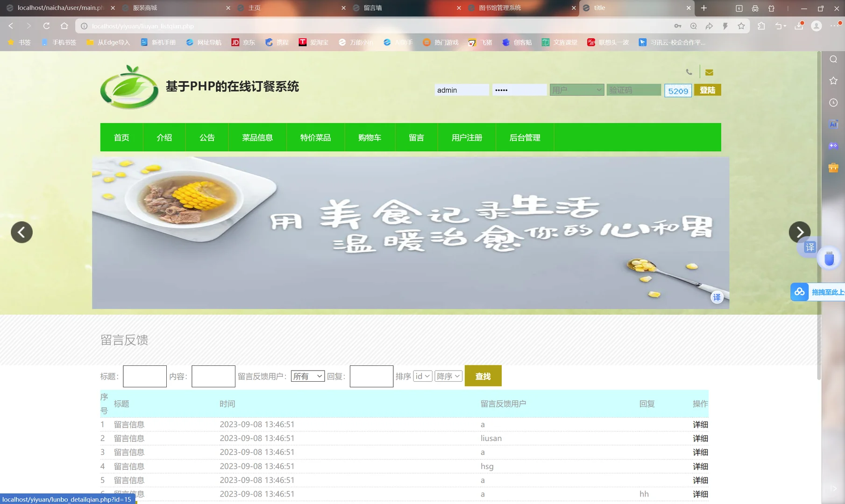Click the page refresh icon in the toolbar
This screenshot has height=504, width=845.
(x=46, y=26)
